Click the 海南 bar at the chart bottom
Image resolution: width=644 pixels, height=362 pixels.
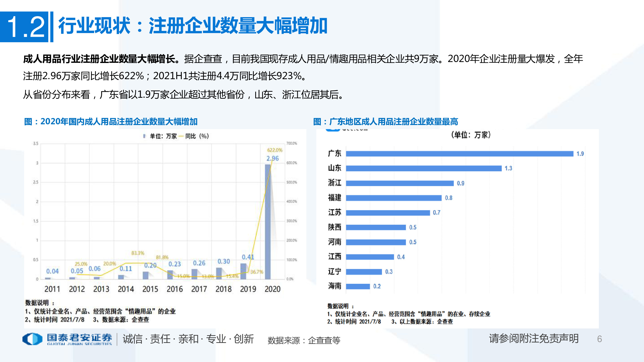click(358, 286)
